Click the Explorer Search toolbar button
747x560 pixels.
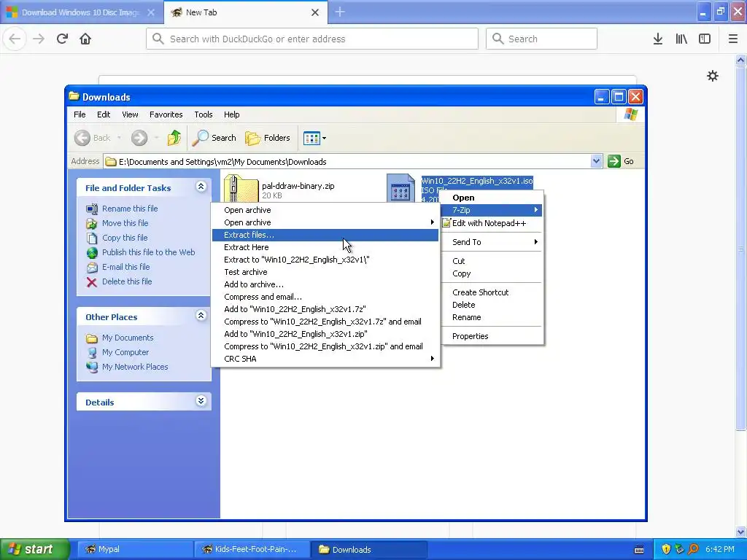click(x=214, y=138)
